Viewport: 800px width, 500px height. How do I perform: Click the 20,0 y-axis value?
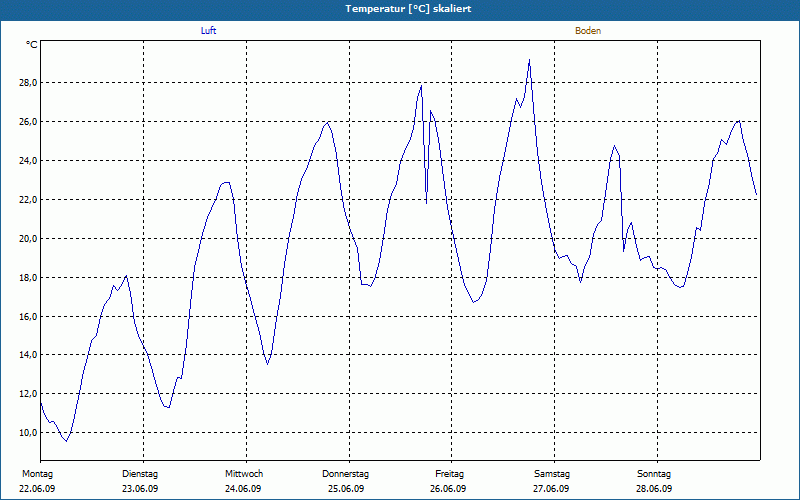coord(29,238)
